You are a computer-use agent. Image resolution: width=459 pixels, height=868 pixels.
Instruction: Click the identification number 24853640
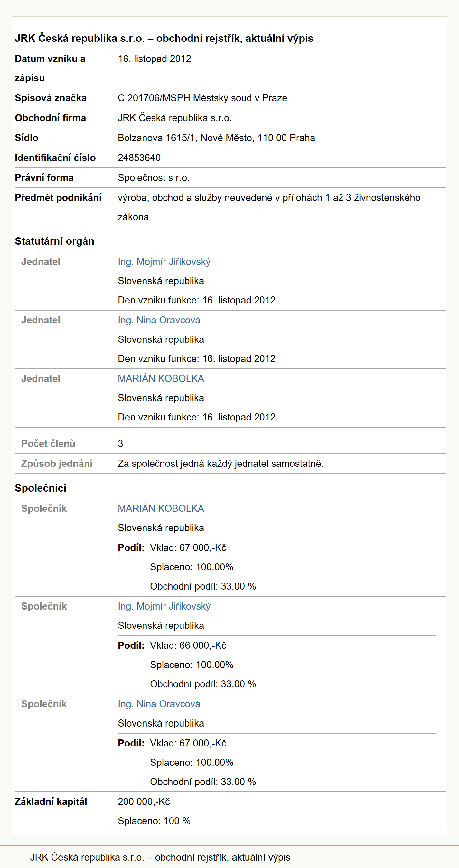[x=139, y=158]
